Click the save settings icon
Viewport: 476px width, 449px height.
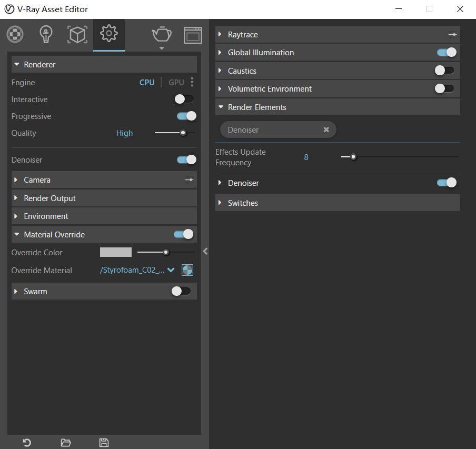click(104, 443)
